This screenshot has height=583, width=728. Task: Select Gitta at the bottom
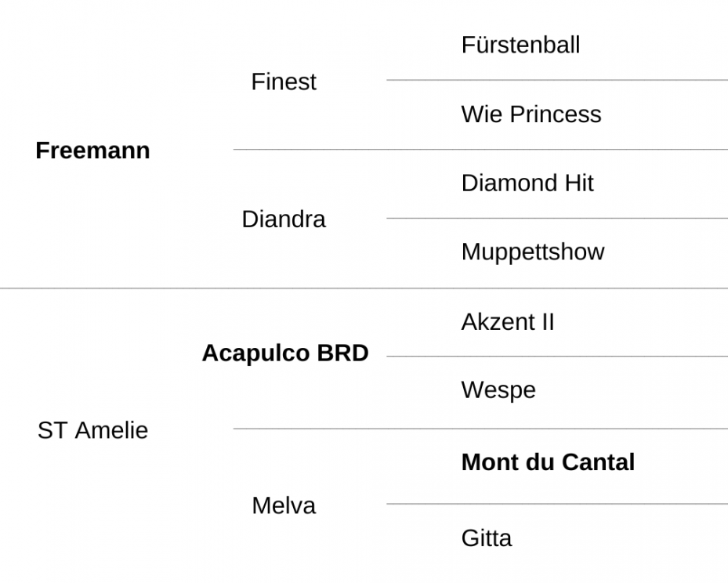pyautogui.click(x=487, y=538)
